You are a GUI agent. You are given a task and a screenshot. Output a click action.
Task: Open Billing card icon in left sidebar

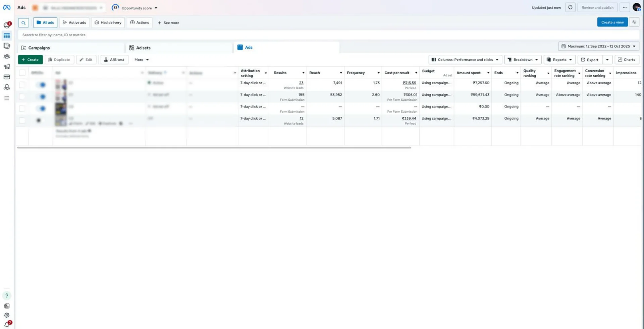(x=7, y=77)
